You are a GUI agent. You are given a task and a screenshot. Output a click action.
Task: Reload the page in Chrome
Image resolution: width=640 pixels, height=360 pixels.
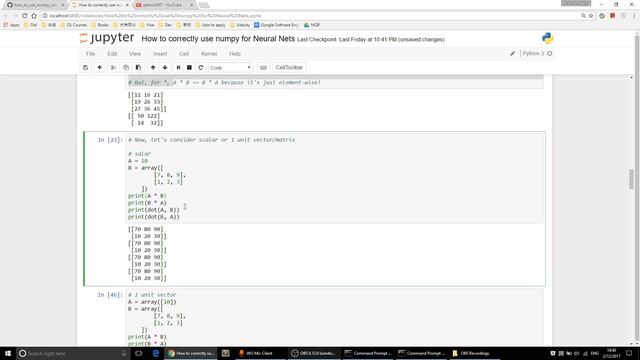tap(24, 16)
